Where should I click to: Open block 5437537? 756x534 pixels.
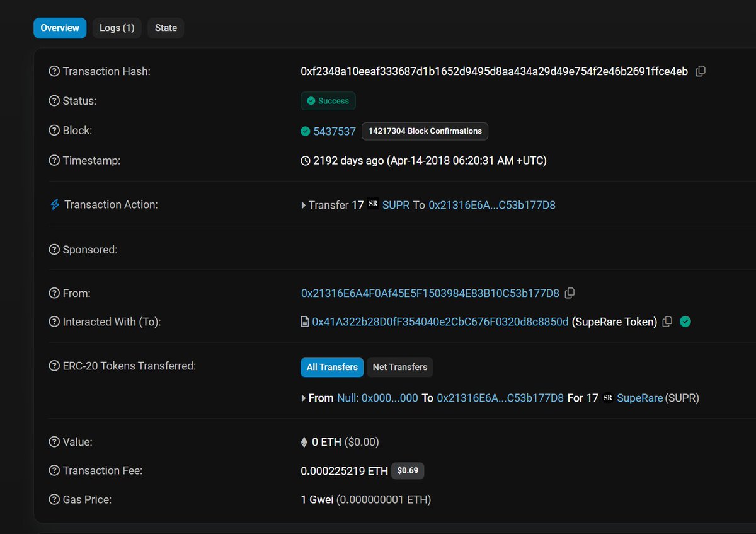click(335, 131)
